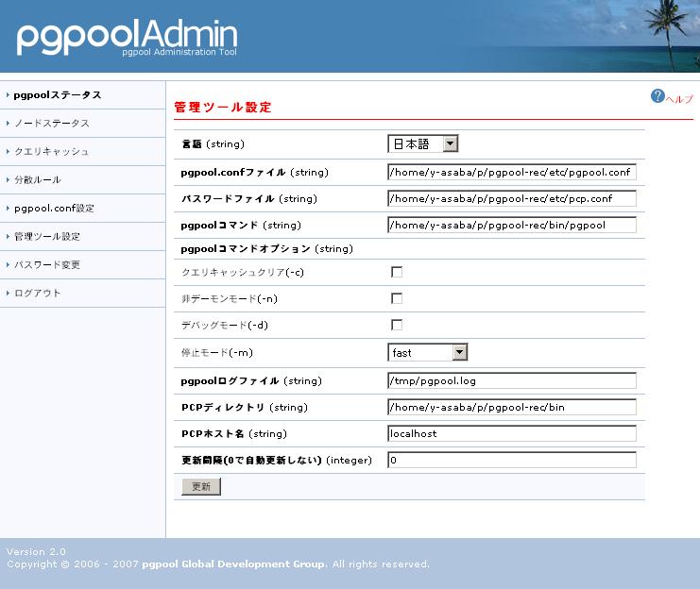Click the pgpoolコマンドオプション label
This screenshot has width=700, height=589.
click(267, 248)
